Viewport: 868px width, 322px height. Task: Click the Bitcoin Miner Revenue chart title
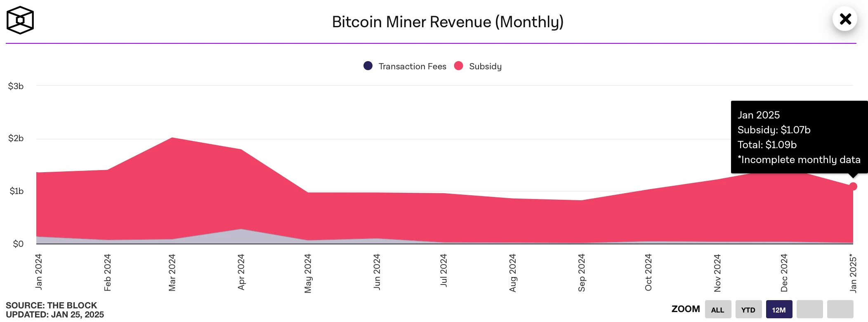[448, 22]
